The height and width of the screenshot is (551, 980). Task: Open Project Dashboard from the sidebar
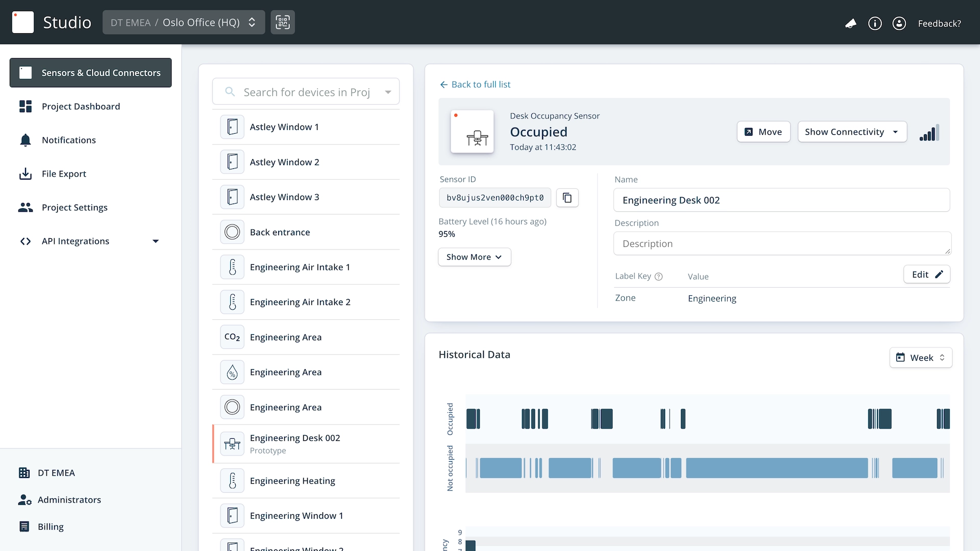click(x=81, y=107)
